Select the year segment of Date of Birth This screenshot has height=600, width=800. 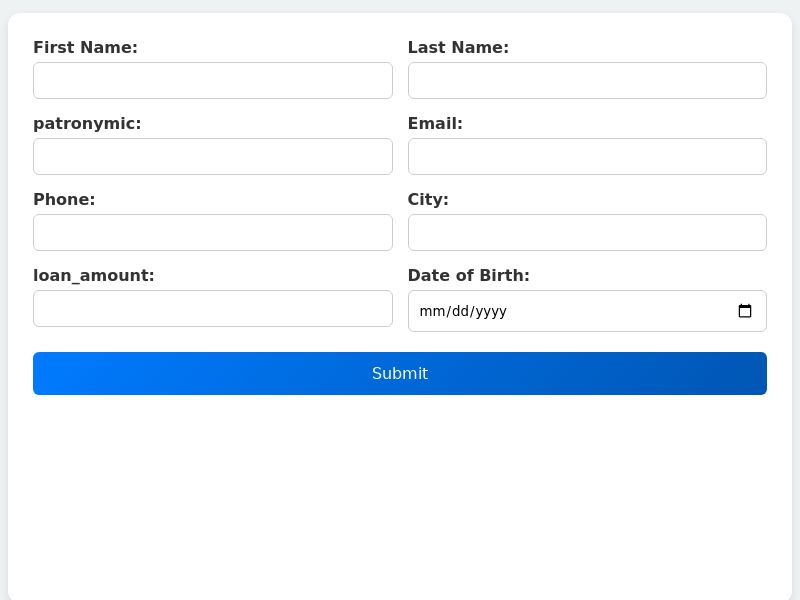point(492,311)
